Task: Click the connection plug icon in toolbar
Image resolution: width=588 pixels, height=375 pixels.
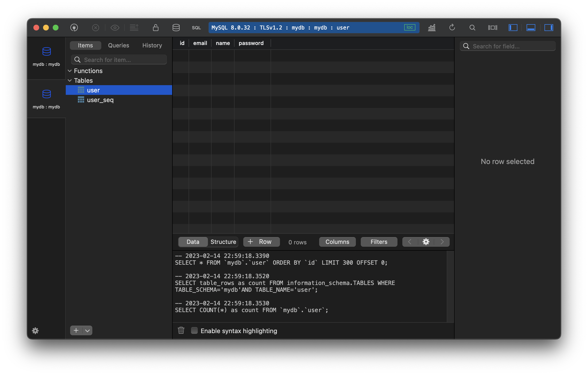Action: click(74, 28)
